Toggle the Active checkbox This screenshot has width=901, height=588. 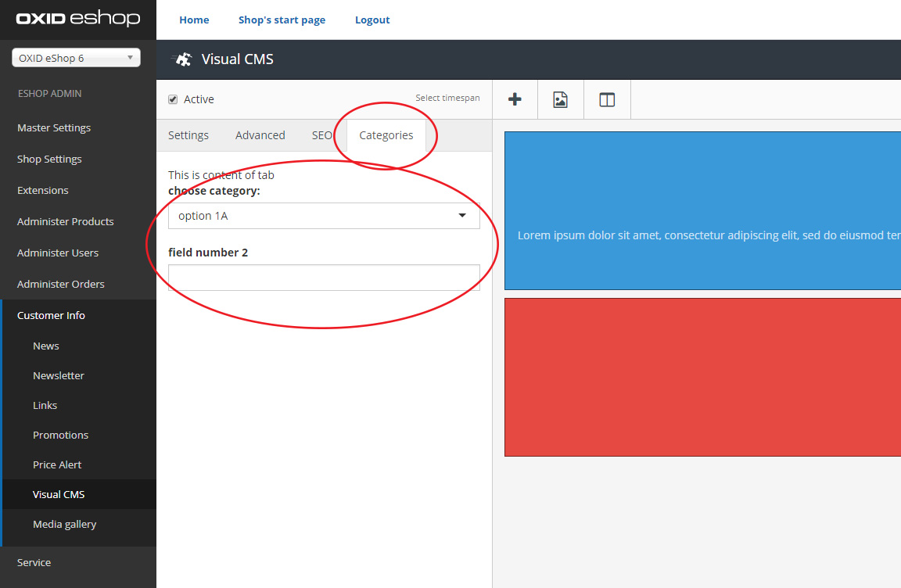click(173, 99)
